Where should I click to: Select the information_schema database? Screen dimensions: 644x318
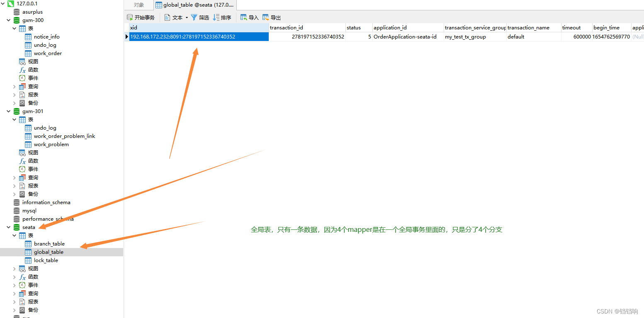tap(46, 202)
